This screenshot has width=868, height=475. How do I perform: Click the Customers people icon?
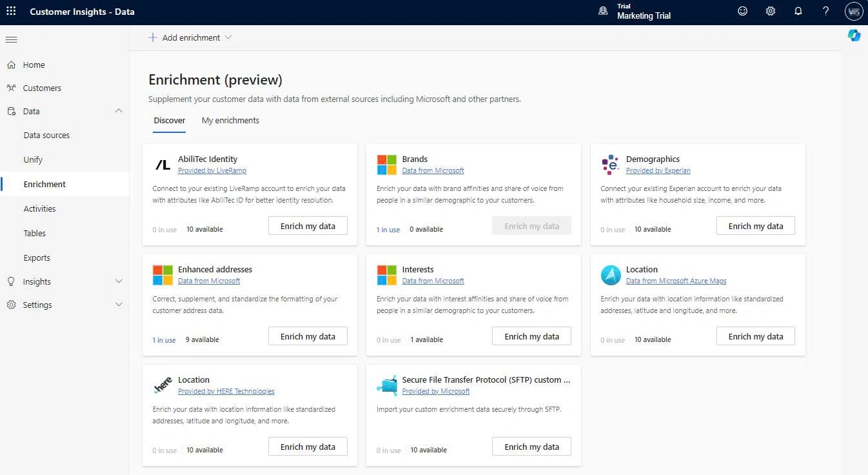(11, 88)
